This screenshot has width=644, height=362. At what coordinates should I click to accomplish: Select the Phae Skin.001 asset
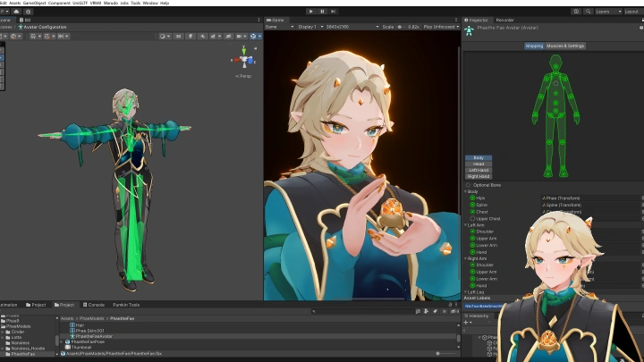pyautogui.click(x=87, y=331)
